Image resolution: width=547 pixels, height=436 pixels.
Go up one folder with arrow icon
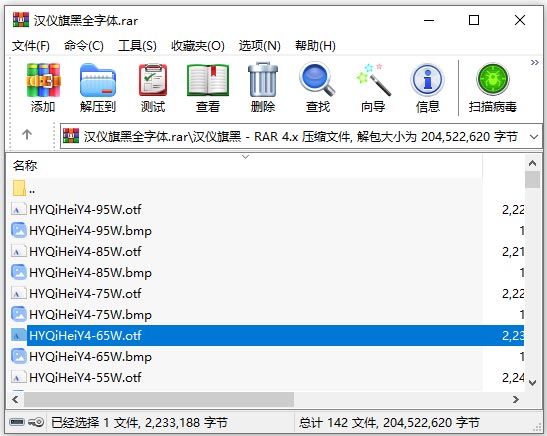[x=27, y=134]
